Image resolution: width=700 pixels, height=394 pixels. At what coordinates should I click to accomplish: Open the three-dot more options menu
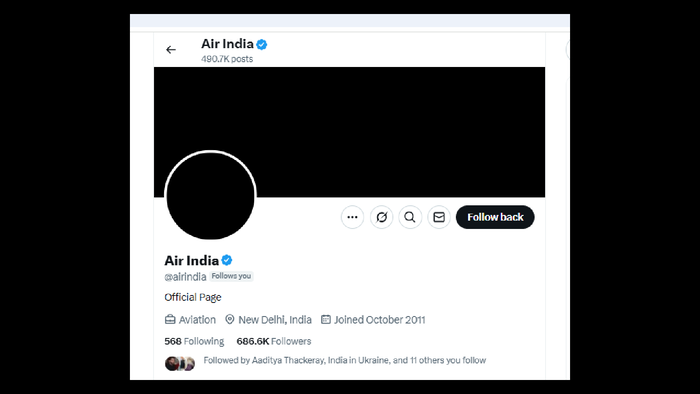tap(352, 217)
